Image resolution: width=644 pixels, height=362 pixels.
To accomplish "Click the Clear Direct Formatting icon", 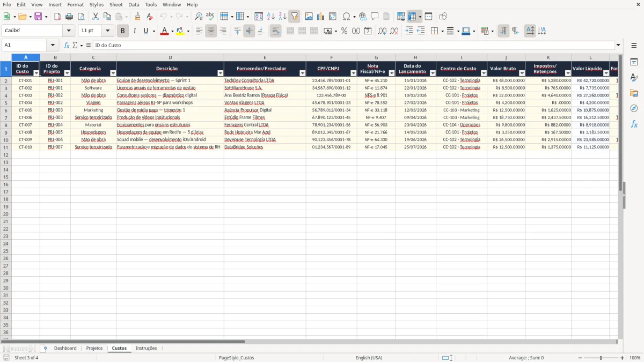I will 150,17.
